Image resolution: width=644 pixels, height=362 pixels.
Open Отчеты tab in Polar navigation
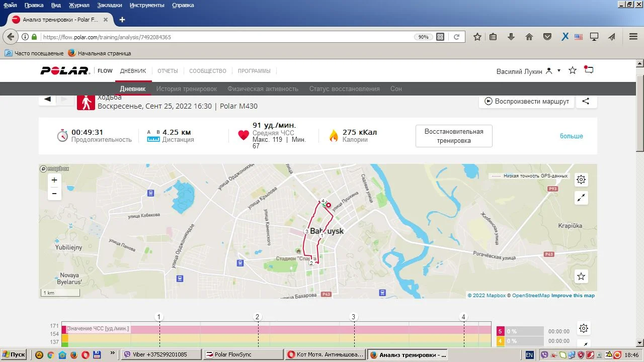(x=168, y=71)
